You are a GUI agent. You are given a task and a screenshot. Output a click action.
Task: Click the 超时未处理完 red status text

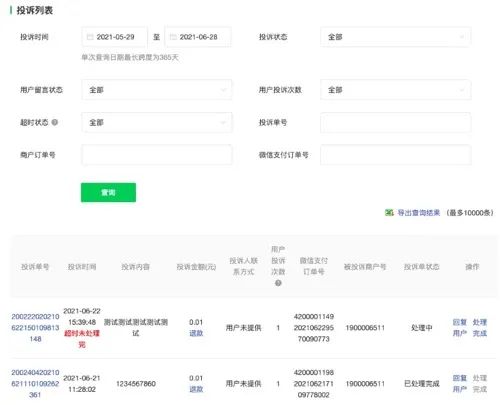tap(82, 339)
